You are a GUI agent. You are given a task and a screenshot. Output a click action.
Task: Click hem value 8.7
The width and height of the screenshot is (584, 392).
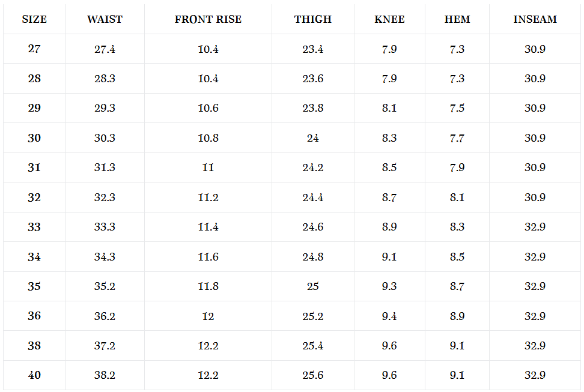(457, 286)
